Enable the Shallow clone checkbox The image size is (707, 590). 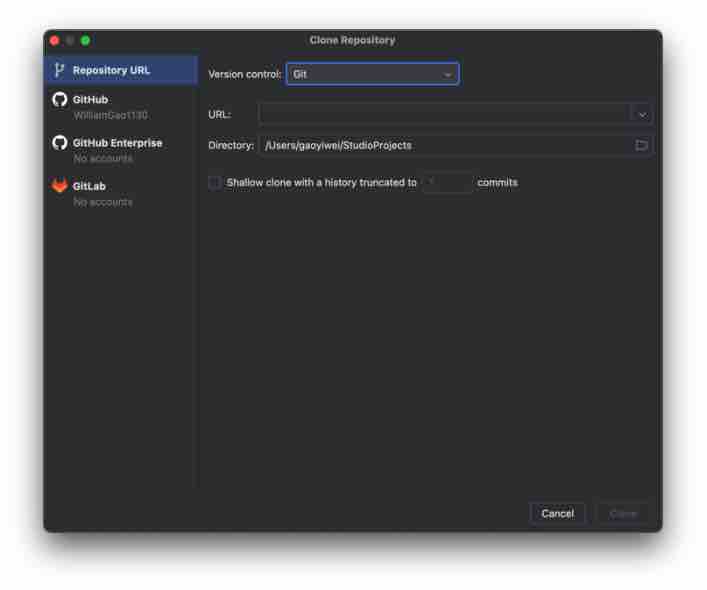[x=215, y=183]
